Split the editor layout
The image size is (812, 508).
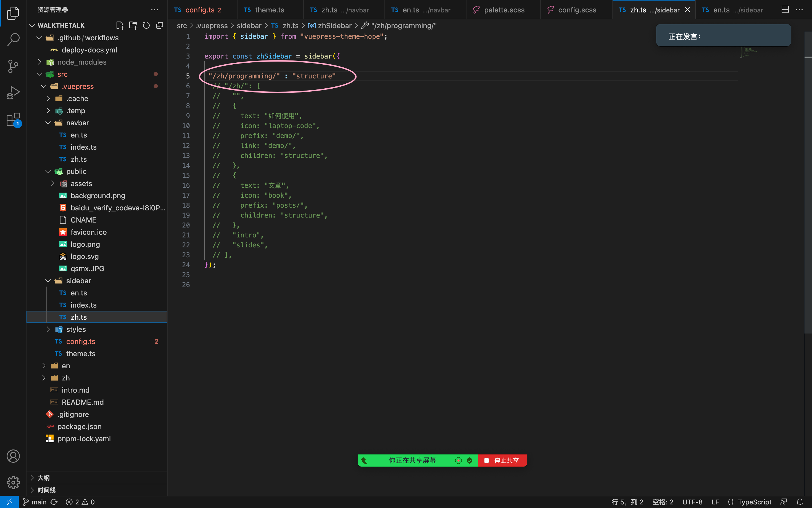(785, 10)
